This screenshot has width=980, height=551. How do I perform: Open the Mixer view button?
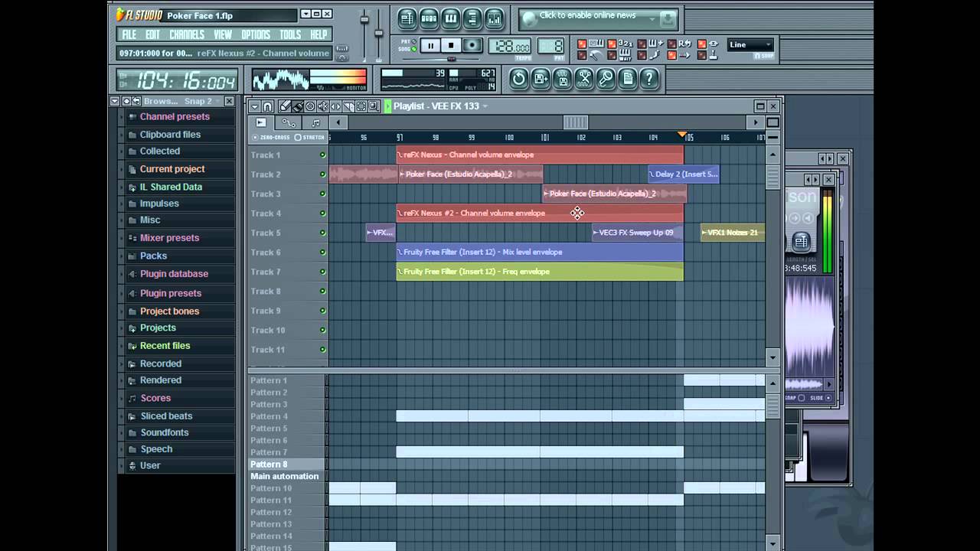494,18
